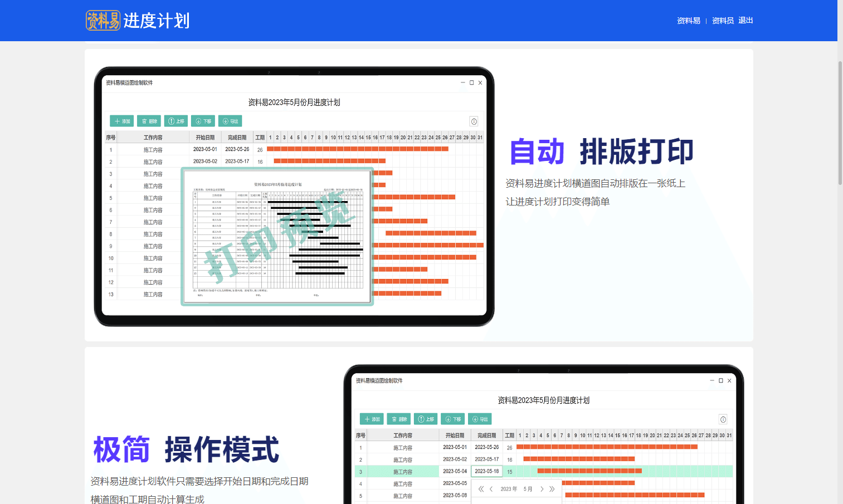This screenshot has height=504, width=843.
Task: Click the 2023-05-18 completion date input field
Action: point(487,471)
